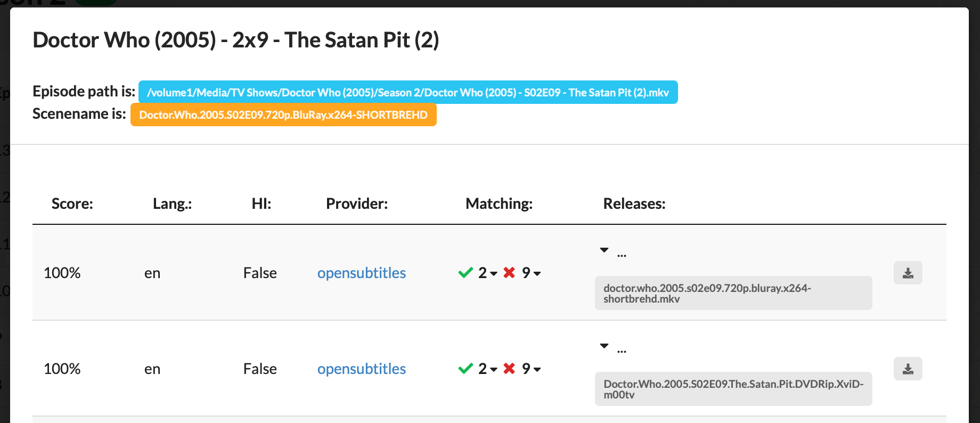The image size is (980, 423).
Task: Expand releases list in second row
Action: click(x=604, y=346)
